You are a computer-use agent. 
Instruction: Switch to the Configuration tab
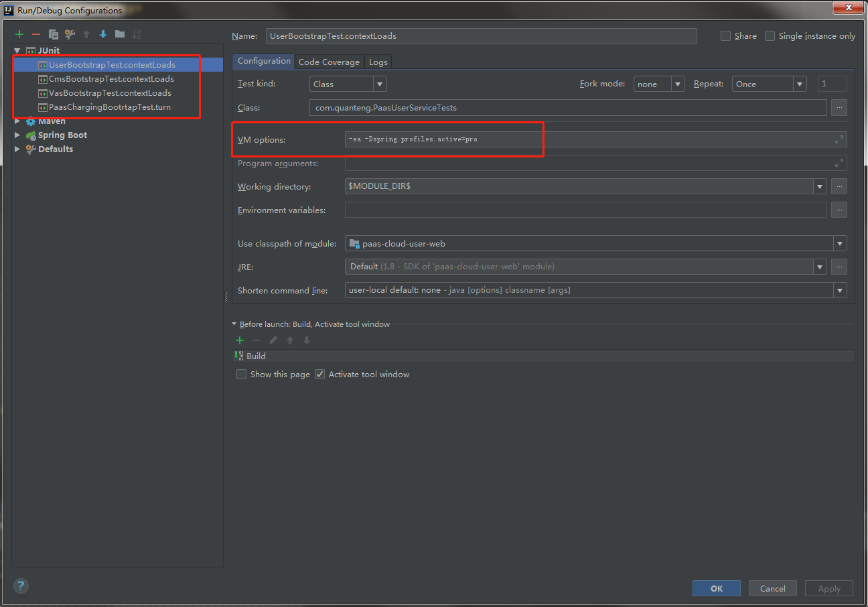pos(264,61)
